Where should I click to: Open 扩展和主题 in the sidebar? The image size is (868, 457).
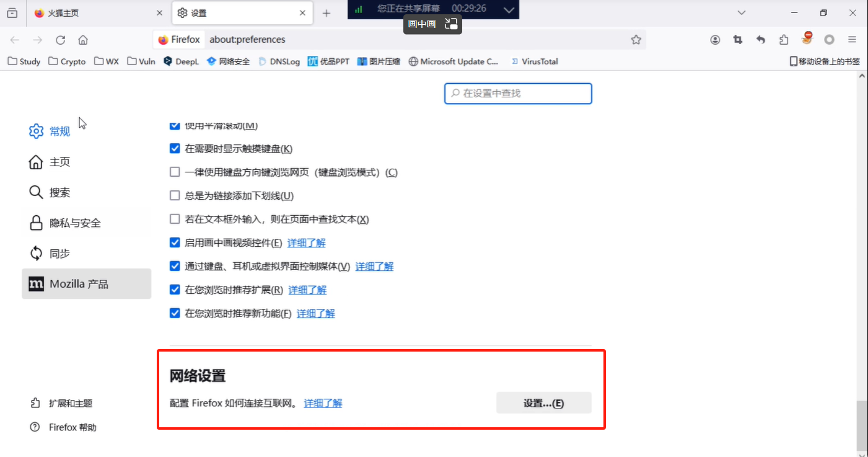(63, 403)
